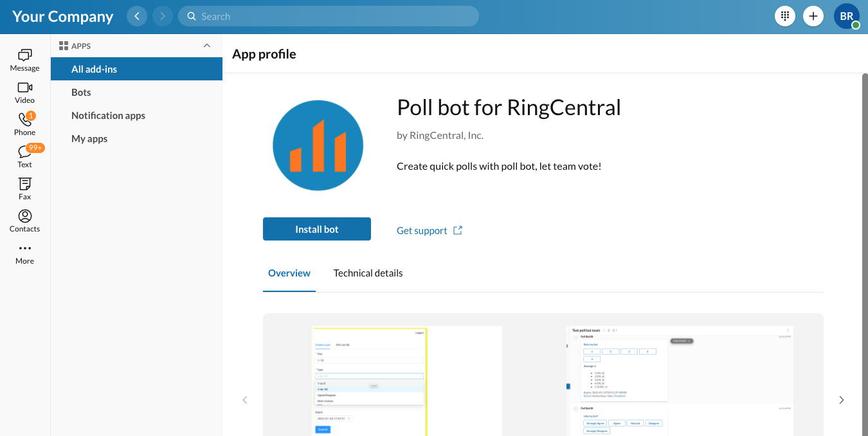
Task: Show More sidebar options
Action: [x=24, y=253]
